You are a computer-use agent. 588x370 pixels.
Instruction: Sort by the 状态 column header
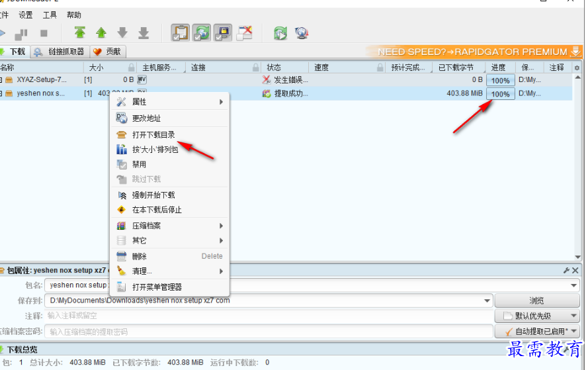pos(274,68)
